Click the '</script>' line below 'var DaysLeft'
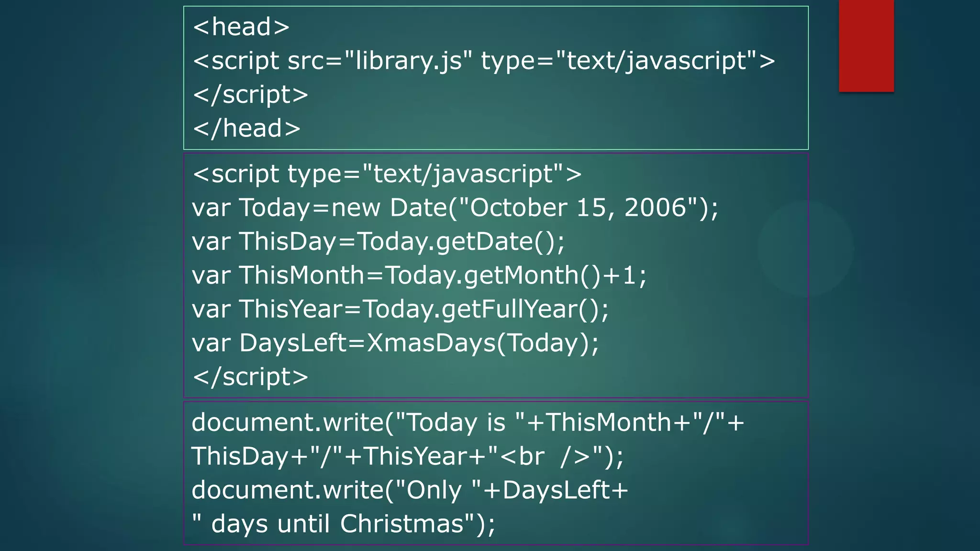The width and height of the screenshot is (980, 551). [250, 377]
